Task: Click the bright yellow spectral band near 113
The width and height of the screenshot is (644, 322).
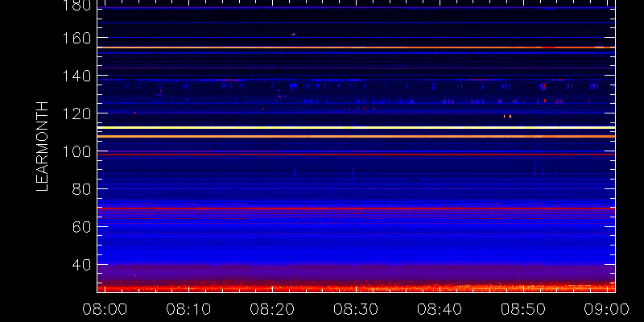Action: click(356, 127)
